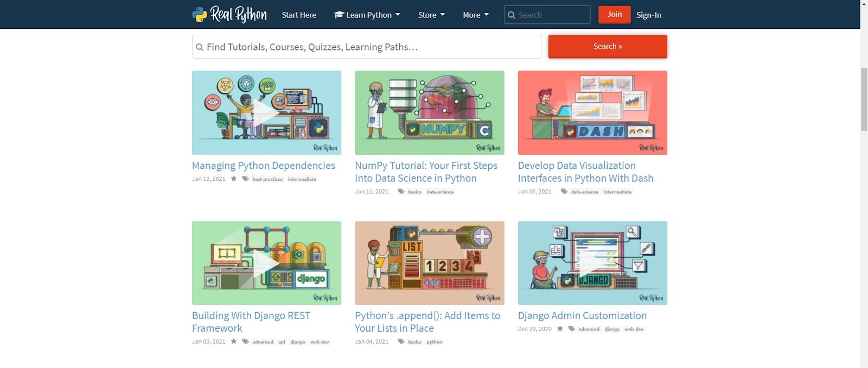Select web-dev tag under Django Admin Customization
This screenshot has height=368, width=868.
coord(634,329)
